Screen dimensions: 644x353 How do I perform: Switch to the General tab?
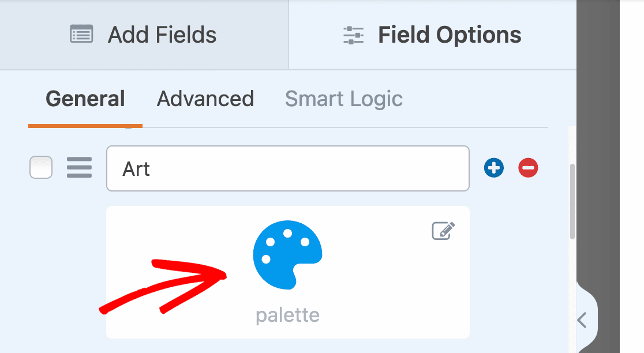pos(85,99)
